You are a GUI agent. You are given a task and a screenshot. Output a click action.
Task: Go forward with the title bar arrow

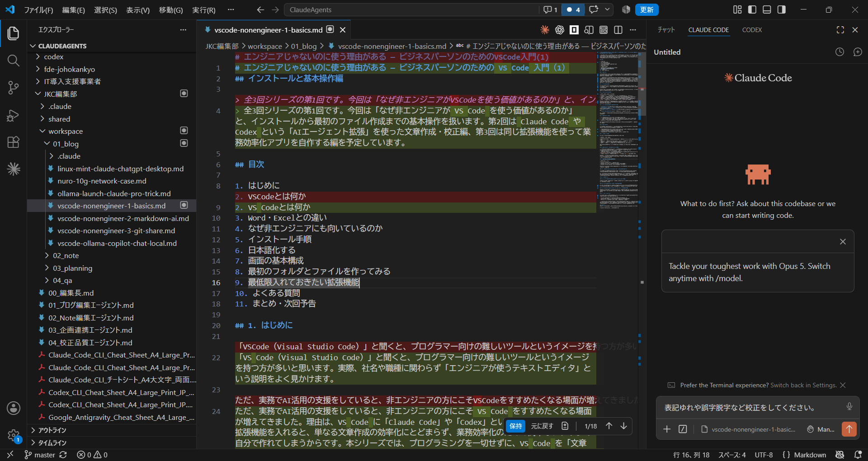(275, 9)
